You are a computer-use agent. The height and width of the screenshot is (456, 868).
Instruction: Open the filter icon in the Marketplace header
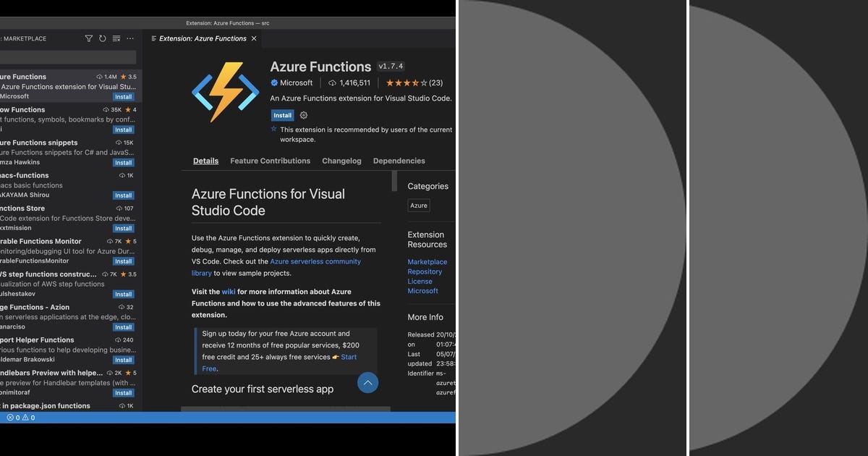coord(88,38)
